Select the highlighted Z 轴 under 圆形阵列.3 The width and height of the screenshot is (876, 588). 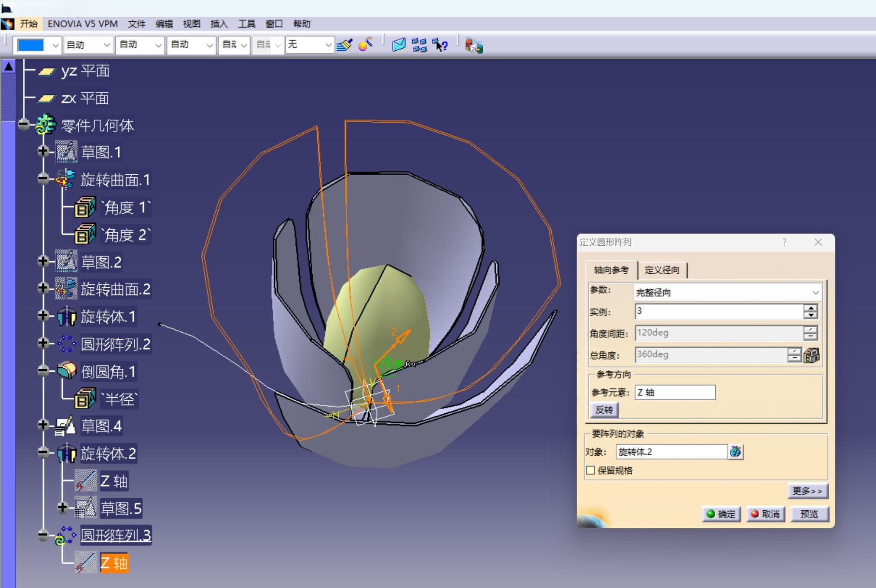click(114, 563)
